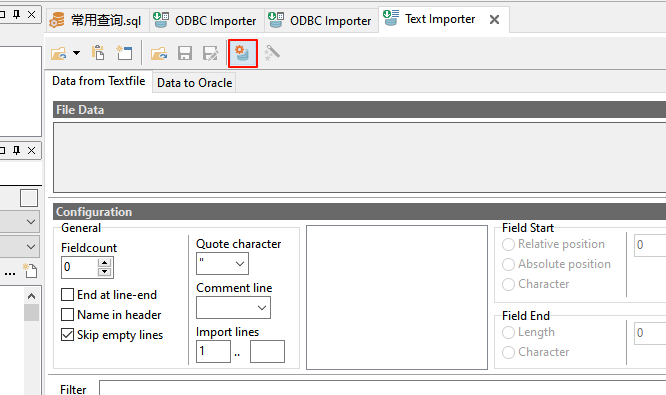
Task: Expand the Open file dropdown arrow
Action: click(76, 53)
